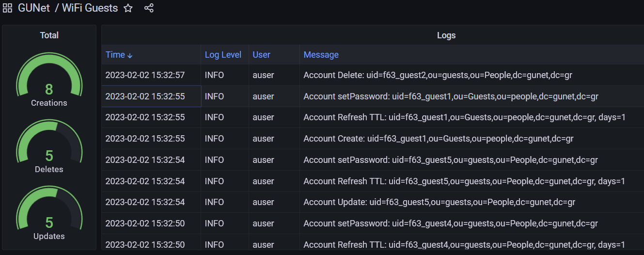Click the Account Create f63_guest1 message
Viewport: 644px width, 255px height.
pyautogui.click(x=439, y=139)
